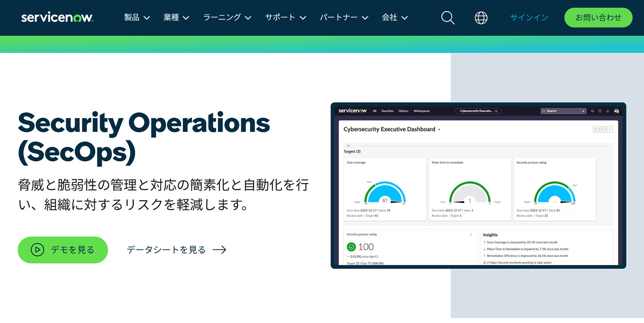This screenshot has height=323, width=644.
Task: Open the 製品 navigation menu
Action: point(137,17)
